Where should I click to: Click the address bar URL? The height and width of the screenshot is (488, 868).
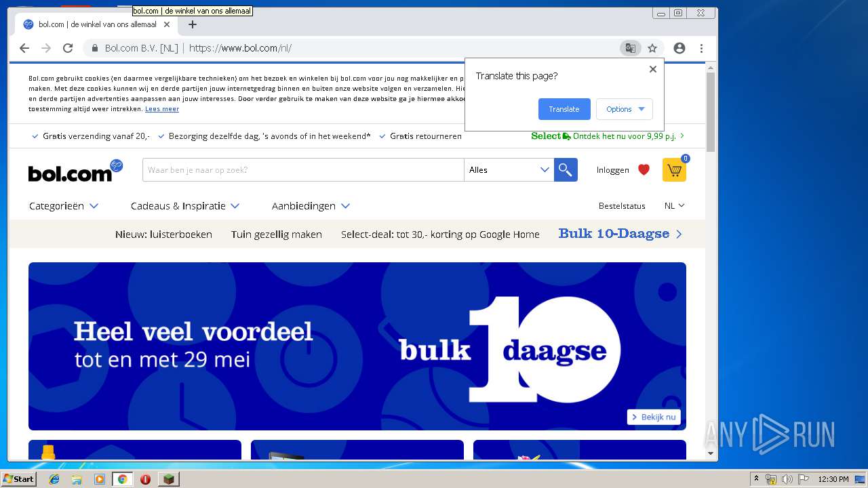pyautogui.click(x=240, y=48)
